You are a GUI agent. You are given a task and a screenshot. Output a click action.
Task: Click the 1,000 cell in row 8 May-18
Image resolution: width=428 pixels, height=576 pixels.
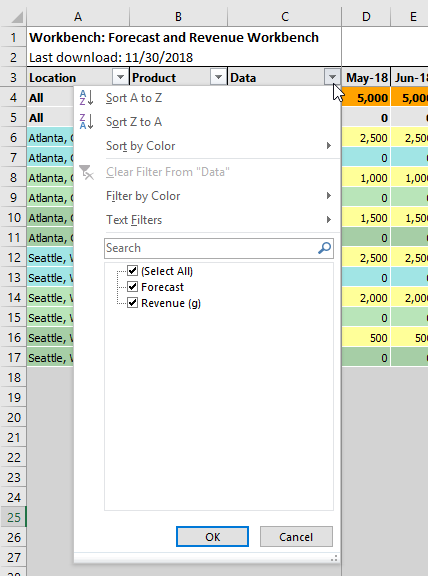(366, 178)
